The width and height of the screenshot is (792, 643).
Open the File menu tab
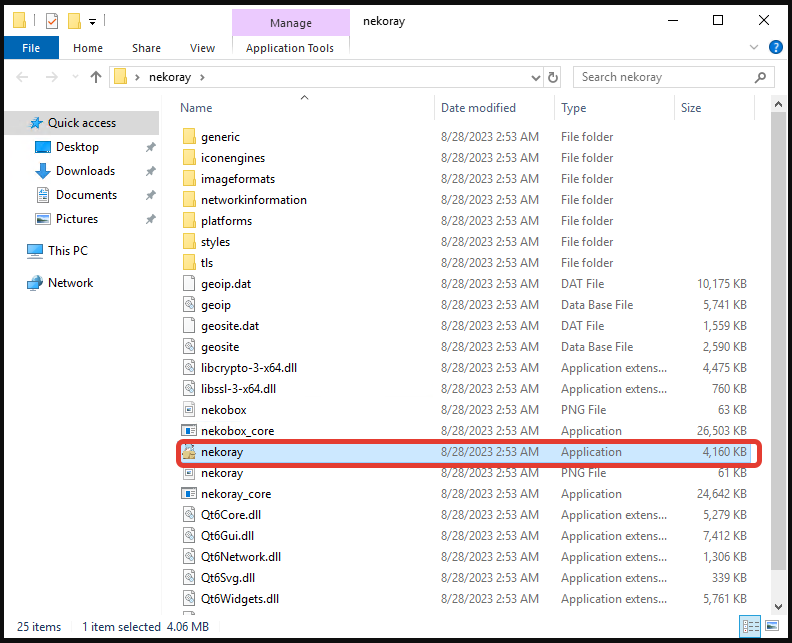[x=31, y=47]
